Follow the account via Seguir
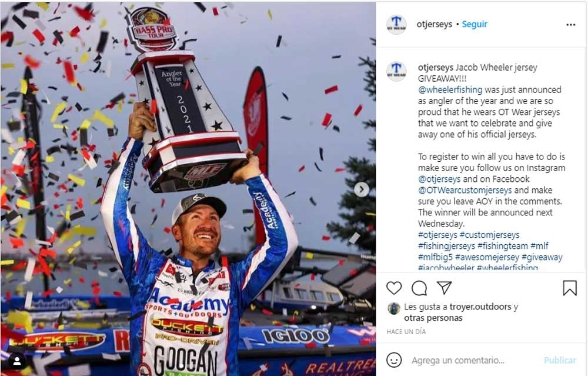 (x=475, y=24)
